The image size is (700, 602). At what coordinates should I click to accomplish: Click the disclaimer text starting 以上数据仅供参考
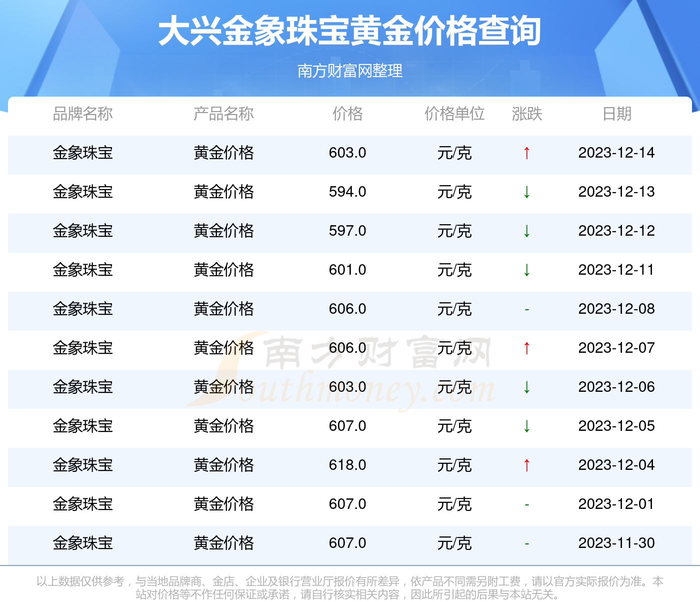click(x=349, y=587)
